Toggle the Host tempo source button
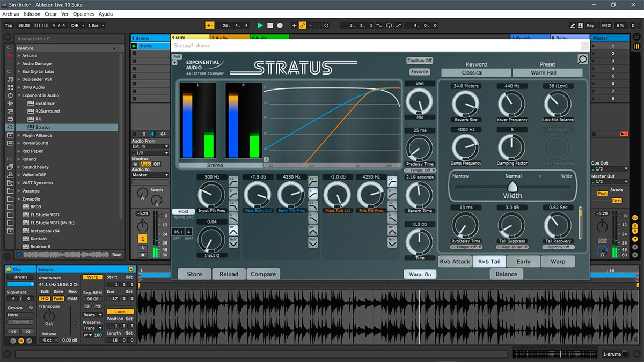644x362 pixels. (184, 212)
